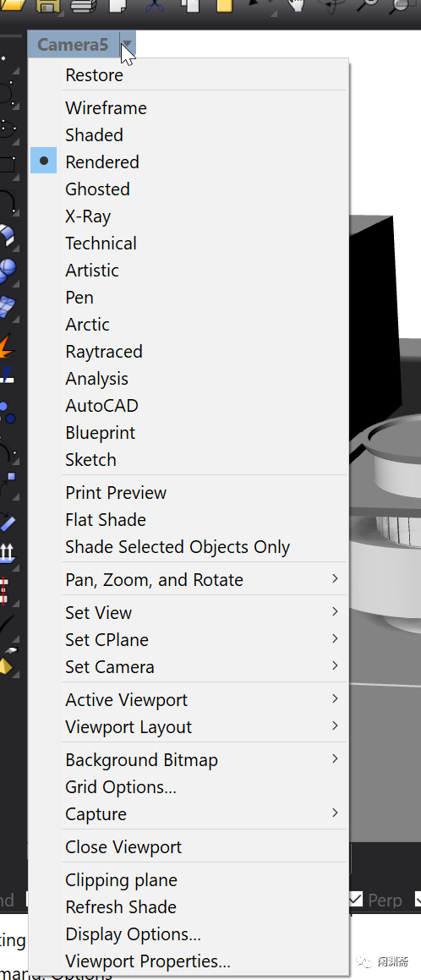Select the Rectangle drawing tool
421x980 pixels.
point(7,164)
